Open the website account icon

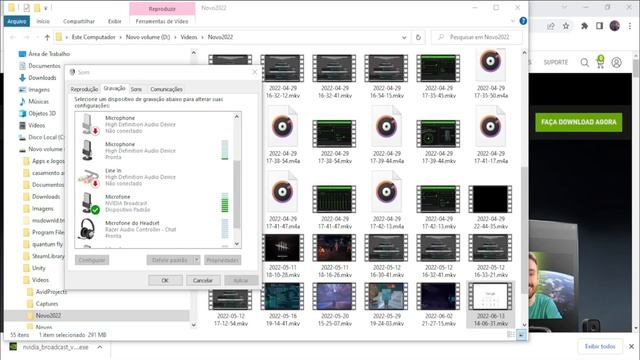click(x=616, y=62)
